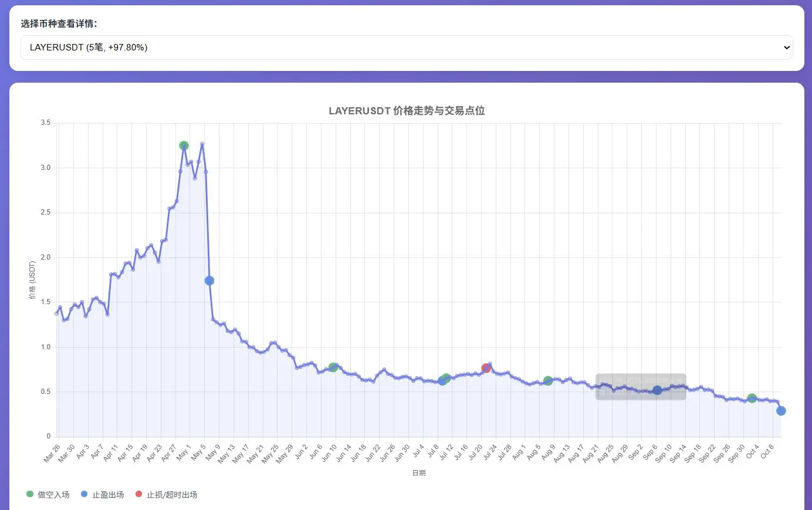
Task: Click the 2.5 y-axis tick label
Action: tap(45, 213)
